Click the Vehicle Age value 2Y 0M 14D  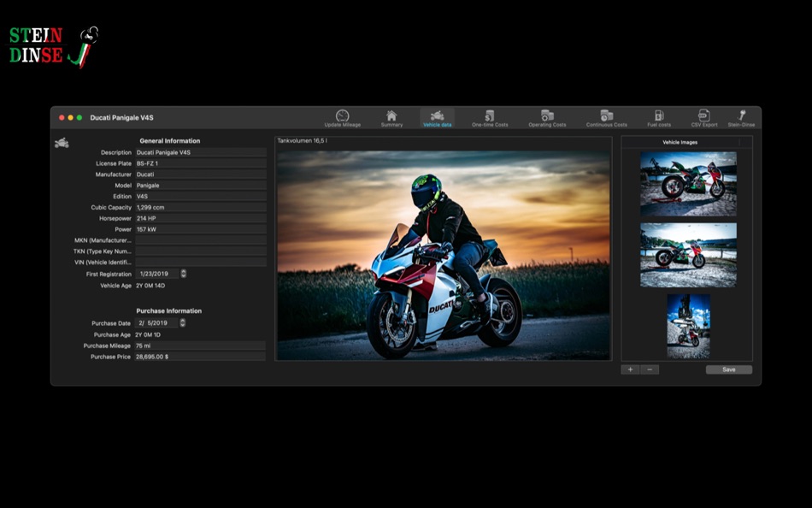[x=150, y=286]
